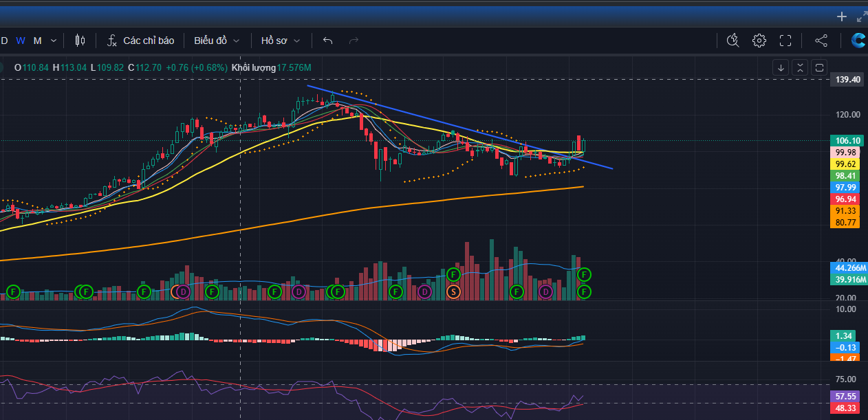Switch to daily D timeframe

(x=4, y=41)
